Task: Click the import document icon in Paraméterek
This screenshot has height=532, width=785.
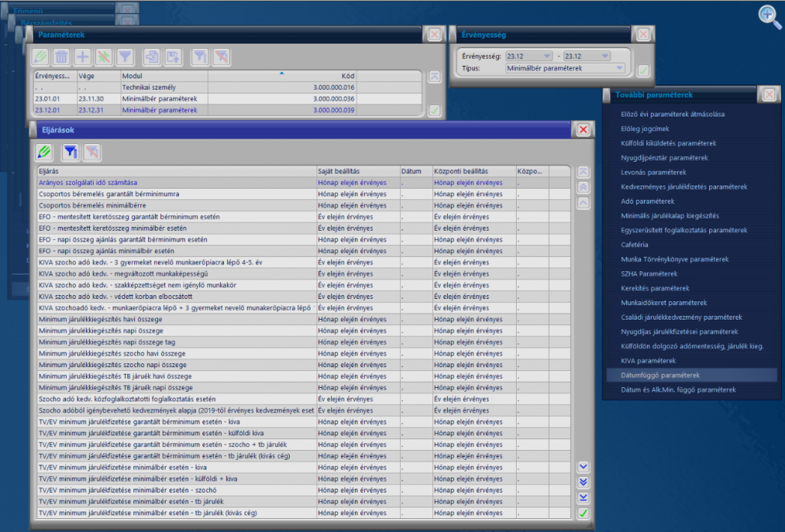Action: (152, 57)
